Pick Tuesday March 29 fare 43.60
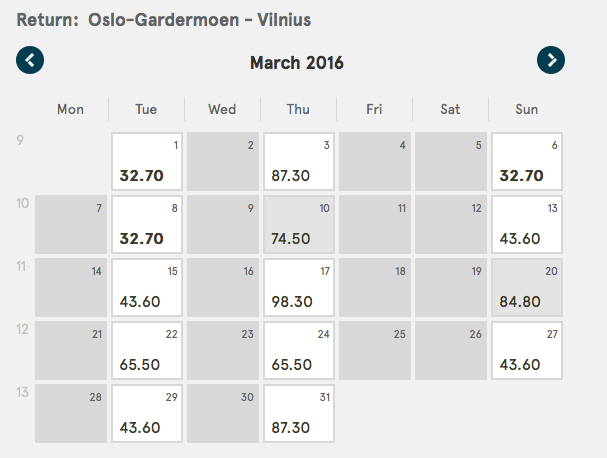Screen dimensions: 607x458 point(147,413)
